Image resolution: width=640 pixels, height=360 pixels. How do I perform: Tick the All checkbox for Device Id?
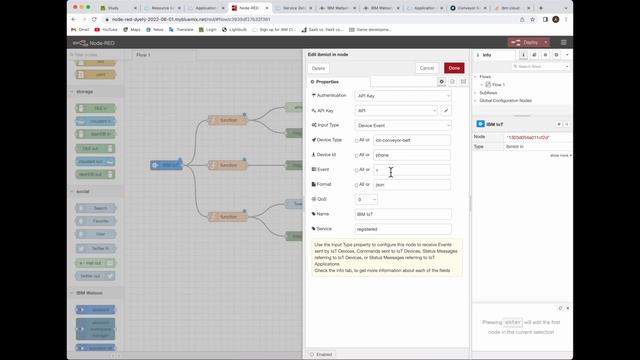point(356,156)
